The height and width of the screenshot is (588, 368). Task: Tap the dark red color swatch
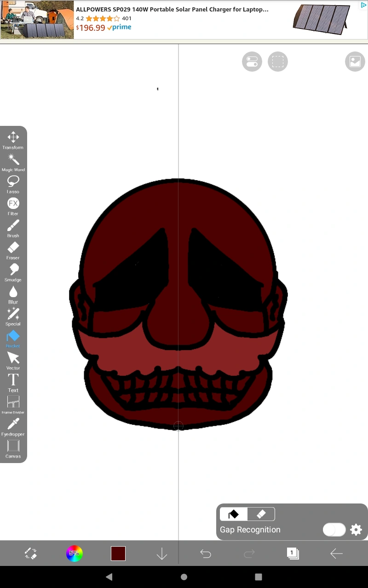118,554
